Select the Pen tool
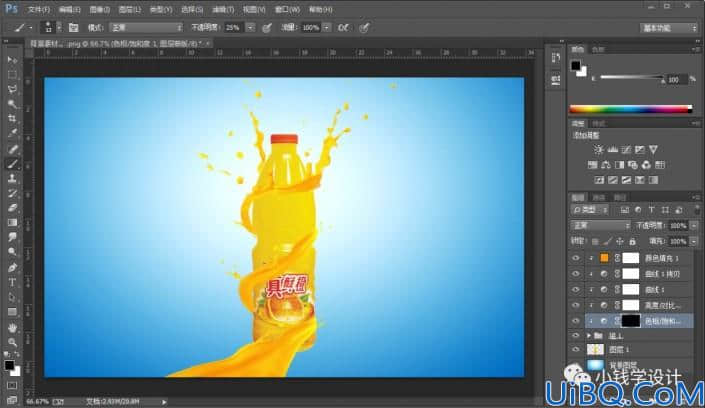The image size is (705, 408). tap(12, 268)
